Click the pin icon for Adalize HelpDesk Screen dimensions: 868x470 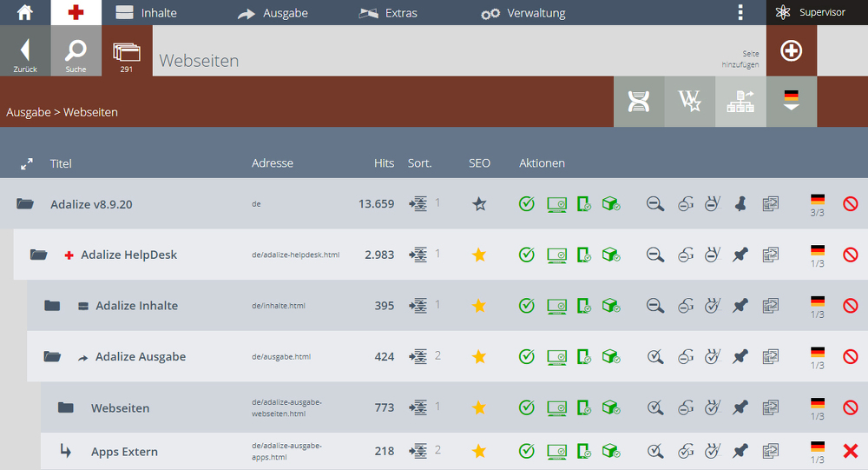[740, 255]
